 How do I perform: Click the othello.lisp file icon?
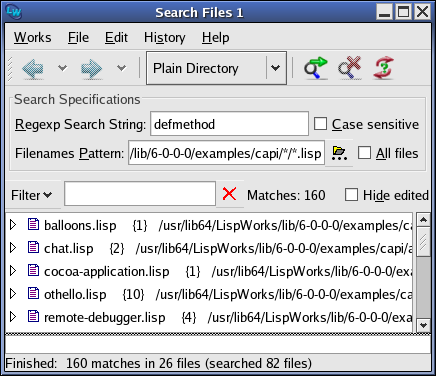tap(33, 294)
